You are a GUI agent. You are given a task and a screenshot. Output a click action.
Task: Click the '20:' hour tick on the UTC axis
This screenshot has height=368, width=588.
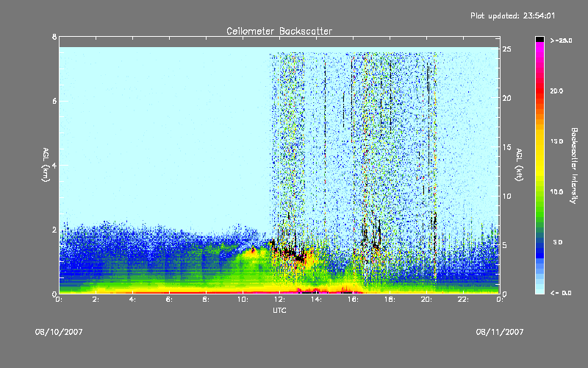click(x=426, y=300)
